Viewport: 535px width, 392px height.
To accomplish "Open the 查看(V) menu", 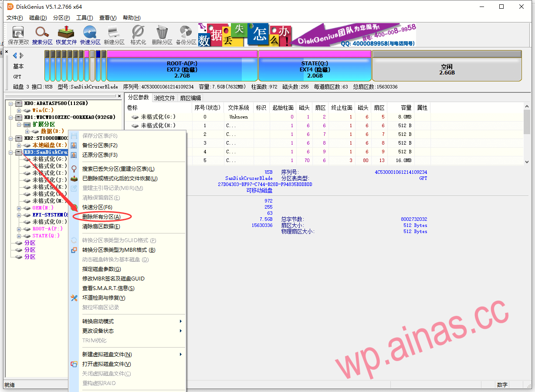I will pos(108,18).
